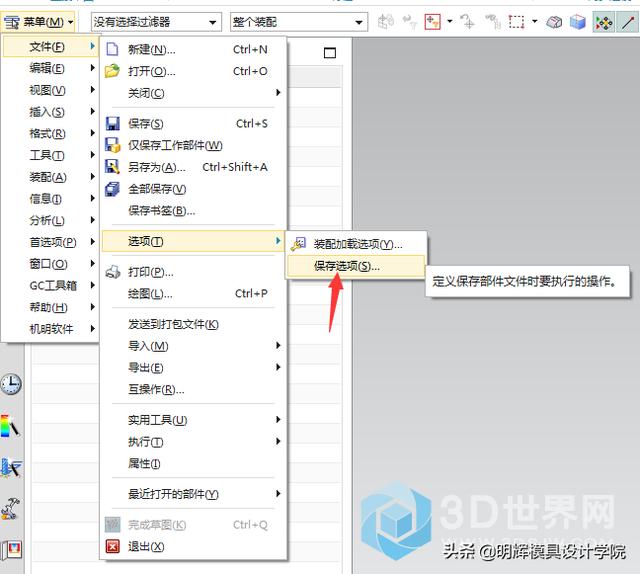Viewport: 640px width, 574px height.
Task: Open the 信息(I) menu item
Action: coord(51,198)
